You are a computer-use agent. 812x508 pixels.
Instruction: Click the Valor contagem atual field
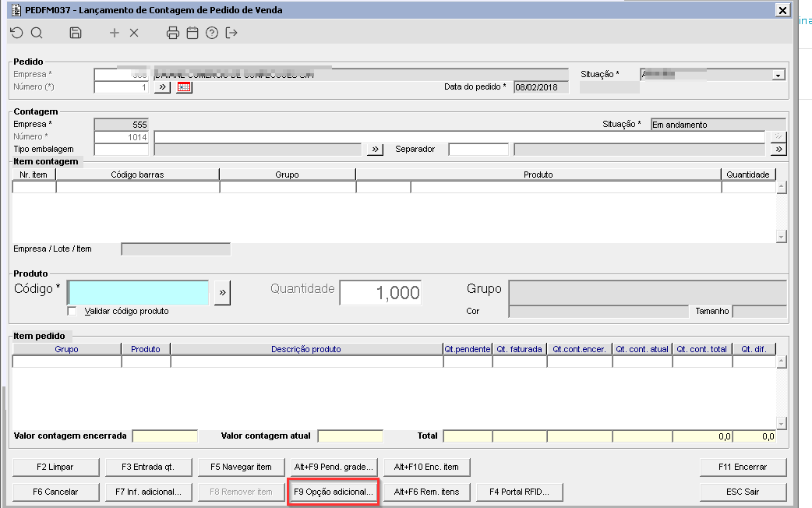coord(351,436)
